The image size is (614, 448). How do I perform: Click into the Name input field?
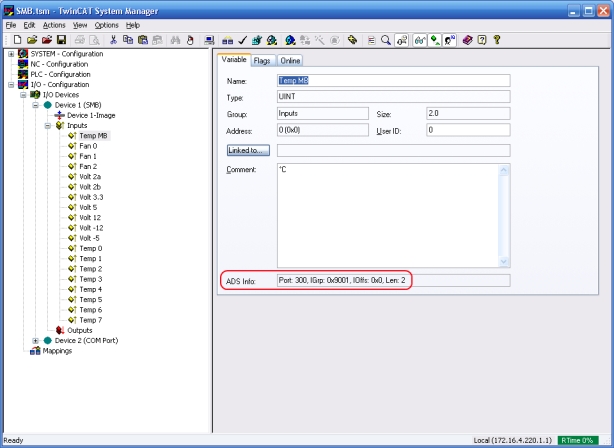[394, 81]
